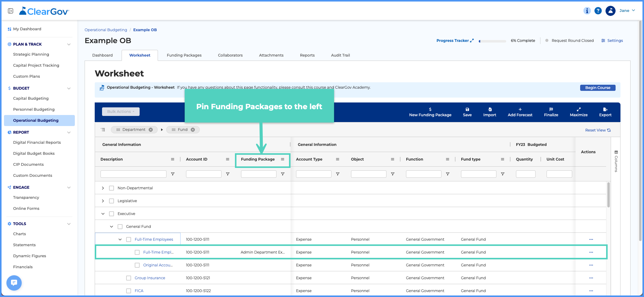Switch to the Attachments tab
644x297 pixels.
271,55
